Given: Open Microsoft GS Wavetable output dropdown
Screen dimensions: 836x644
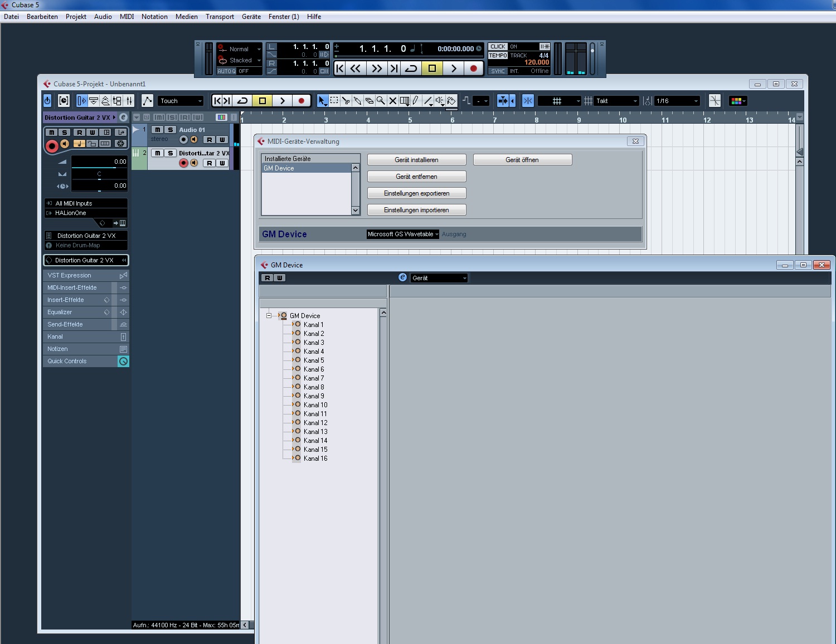Looking at the screenshot, I should click(x=402, y=234).
